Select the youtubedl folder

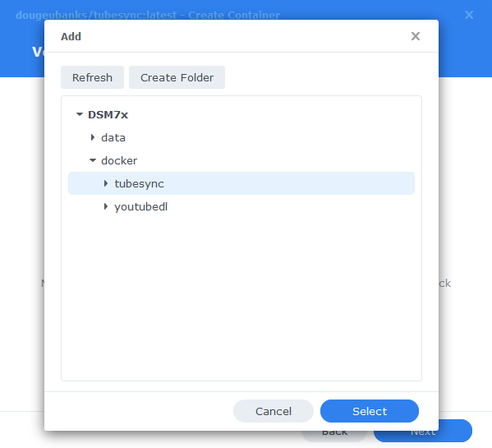click(x=141, y=206)
